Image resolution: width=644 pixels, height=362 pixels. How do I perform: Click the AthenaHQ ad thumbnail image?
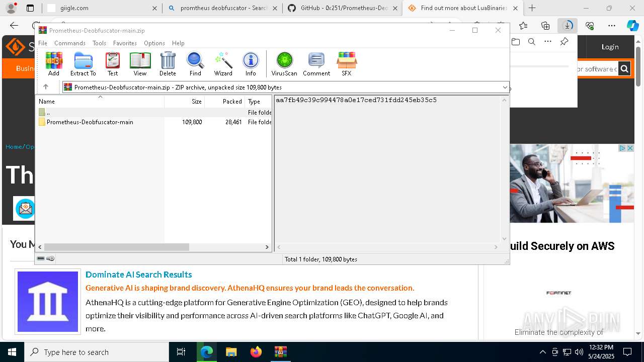point(48,302)
